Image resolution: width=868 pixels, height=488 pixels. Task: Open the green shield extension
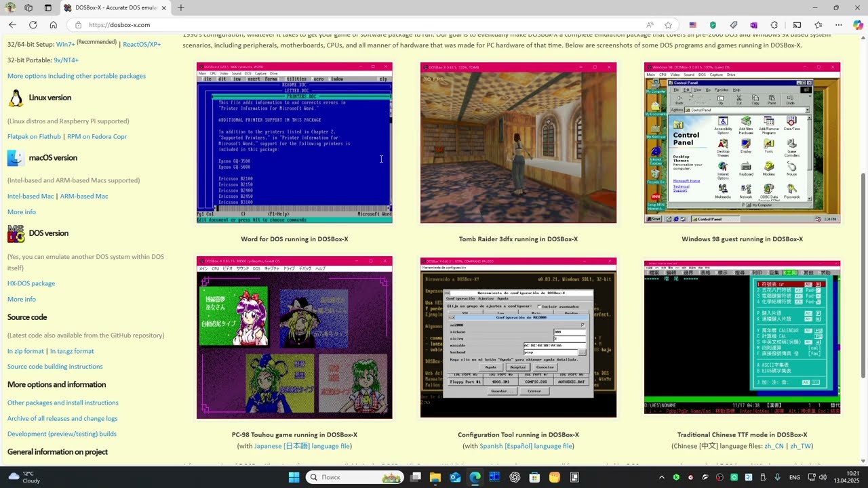[713, 25]
